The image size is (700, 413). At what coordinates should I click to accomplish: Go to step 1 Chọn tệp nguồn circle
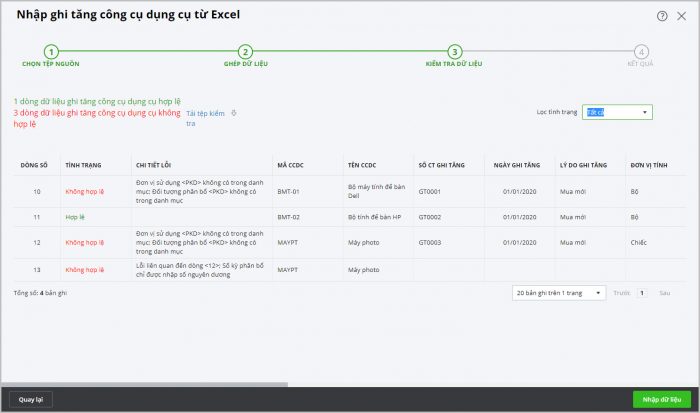(51, 51)
